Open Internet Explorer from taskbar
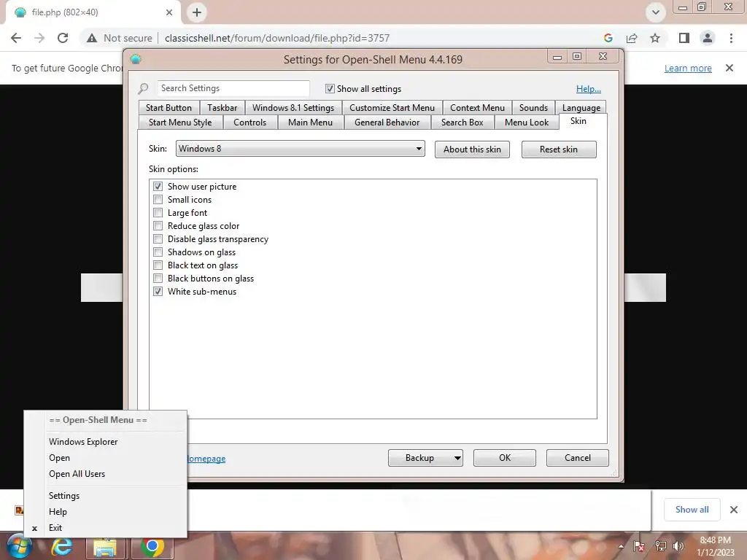 coord(62,547)
